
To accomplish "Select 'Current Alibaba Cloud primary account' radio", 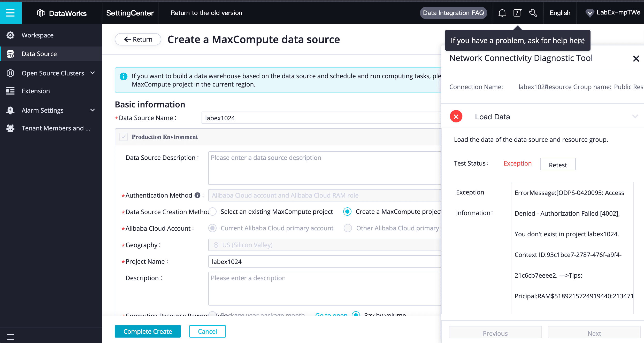I will coord(212,228).
